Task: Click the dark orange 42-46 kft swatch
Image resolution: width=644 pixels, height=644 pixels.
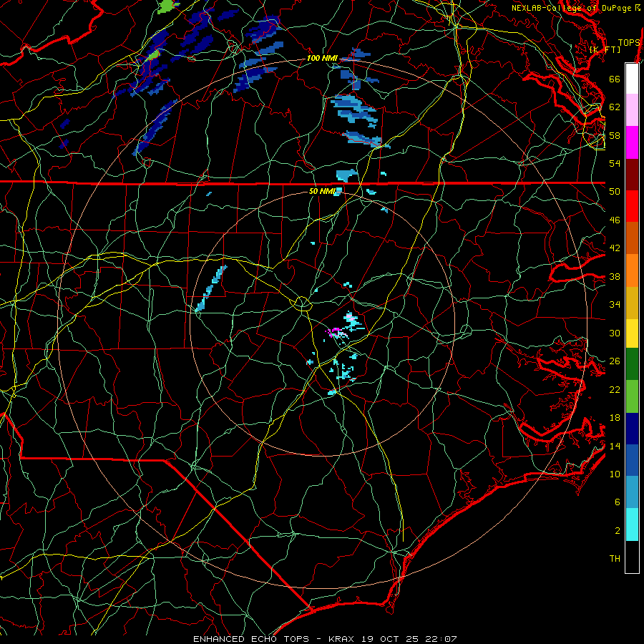Action: pos(632,238)
